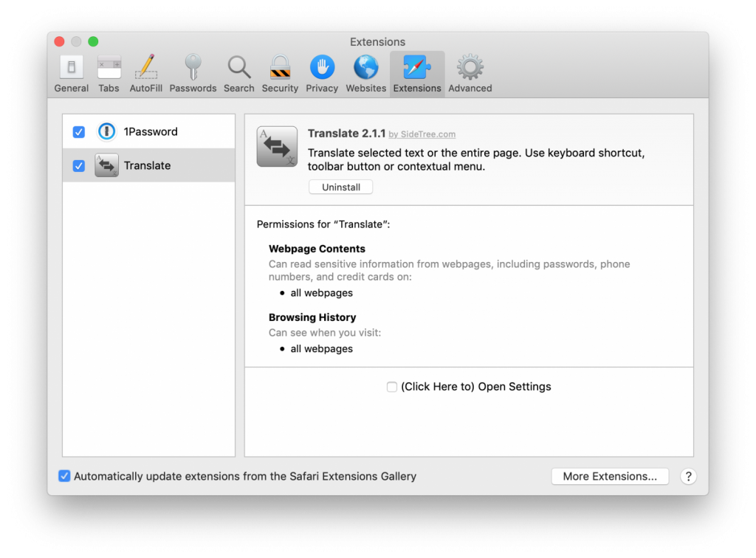The height and width of the screenshot is (558, 756).
Task: Select the 1Password row in extensions list
Action: click(148, 131)
